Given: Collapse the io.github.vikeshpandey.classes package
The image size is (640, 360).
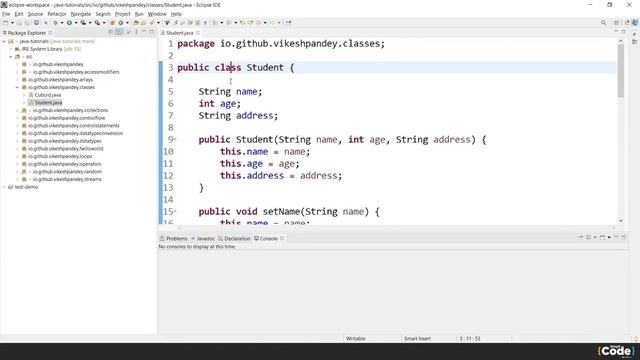Looking at the screenshot, I should pos(18,87).
